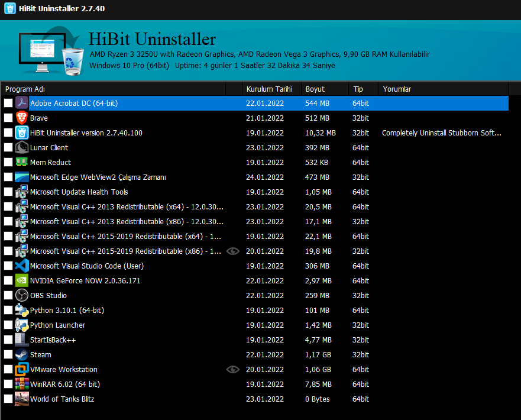
Task: Select the Microsoft Visual Studio Code (User) entry
Action: (x=87, y=266)
